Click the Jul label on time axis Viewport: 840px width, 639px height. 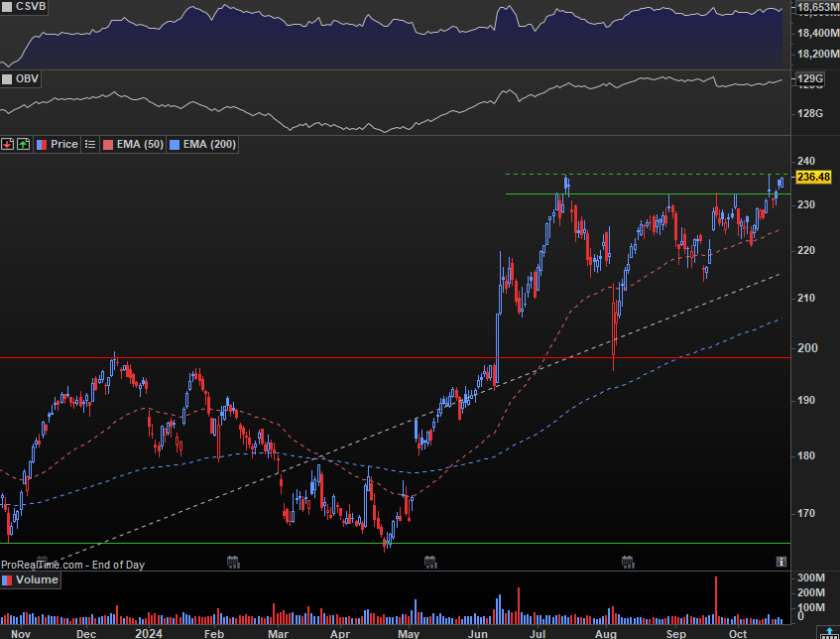tap(537, 634)
